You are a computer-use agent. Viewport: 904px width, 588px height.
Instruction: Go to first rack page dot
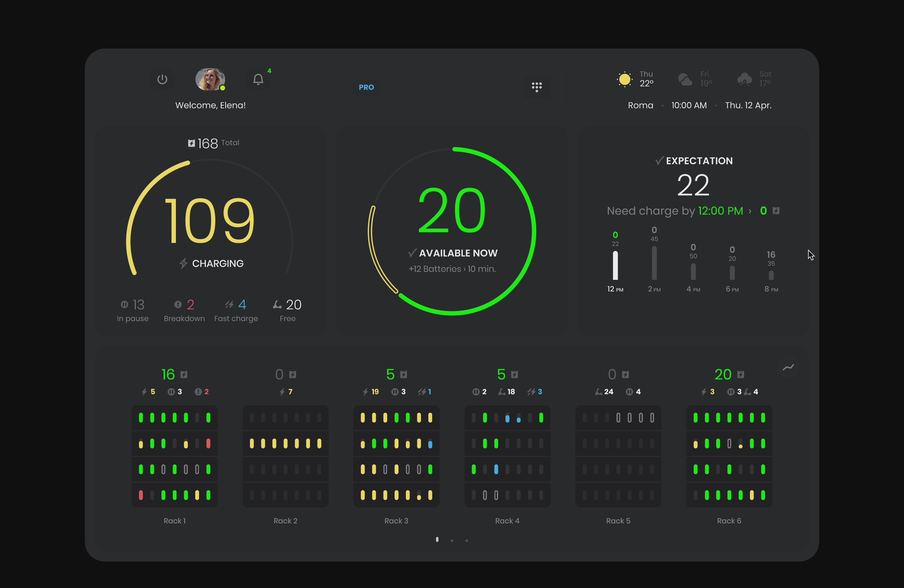(437, 539)
